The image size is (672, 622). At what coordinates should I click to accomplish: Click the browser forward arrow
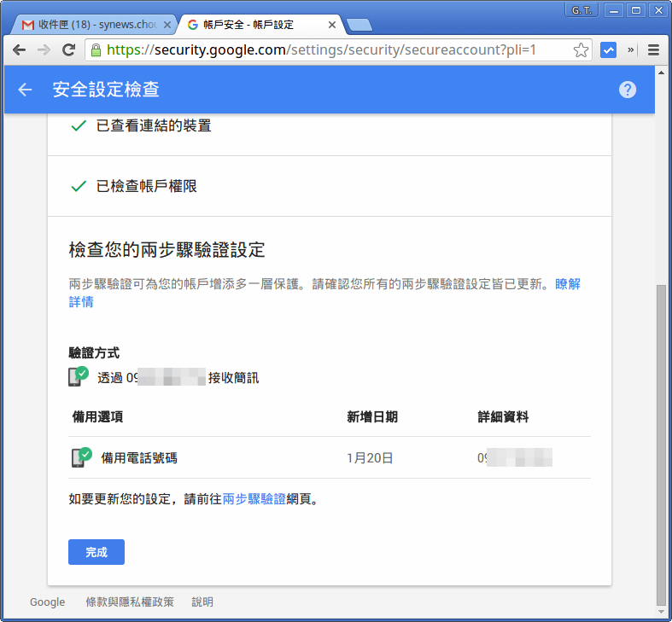(x=44, y=50)
